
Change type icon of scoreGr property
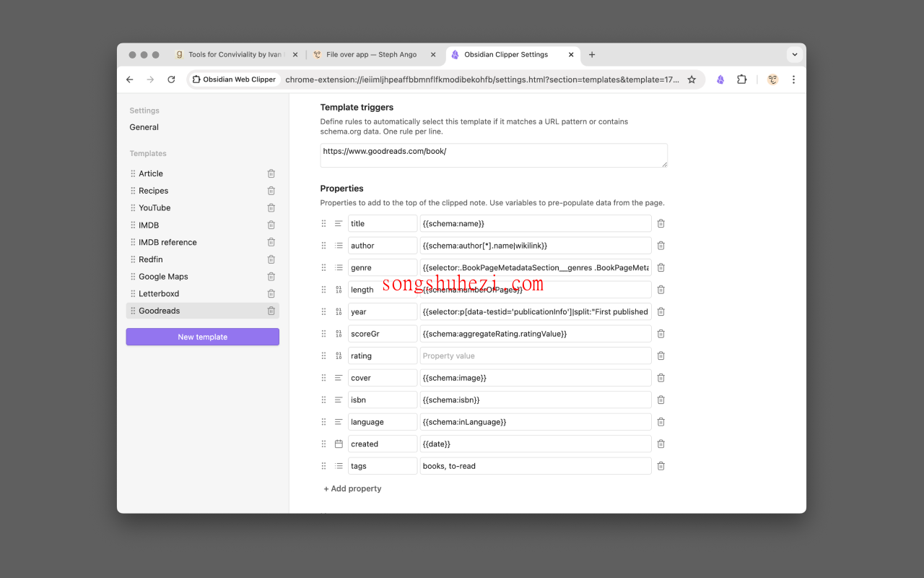pos(339,334)
